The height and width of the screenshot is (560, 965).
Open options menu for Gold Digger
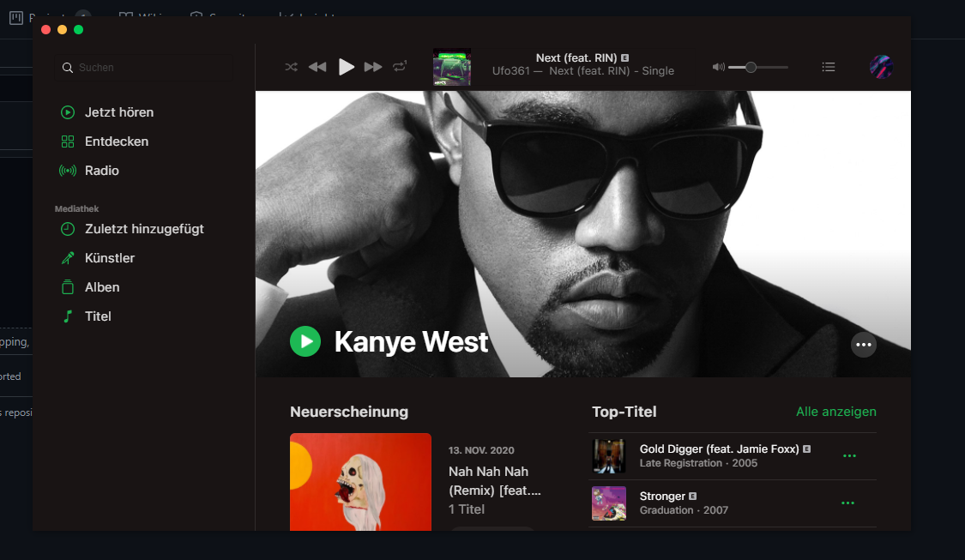pyautogui.click(x=849, y=455)
